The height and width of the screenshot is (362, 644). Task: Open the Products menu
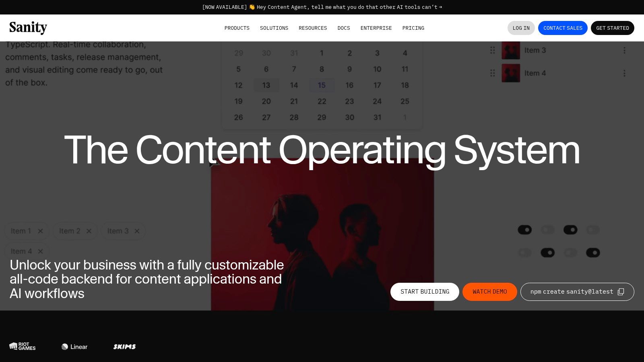coord(237,28)
